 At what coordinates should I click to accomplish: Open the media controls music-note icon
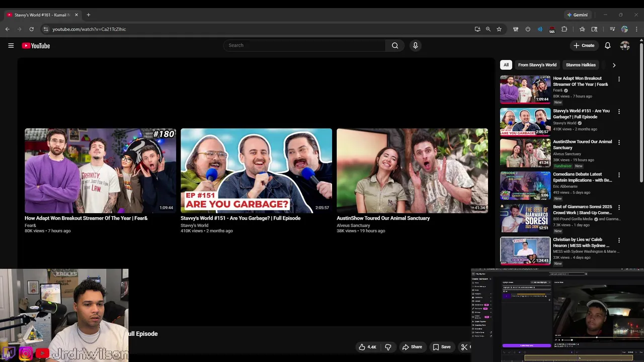612,29
